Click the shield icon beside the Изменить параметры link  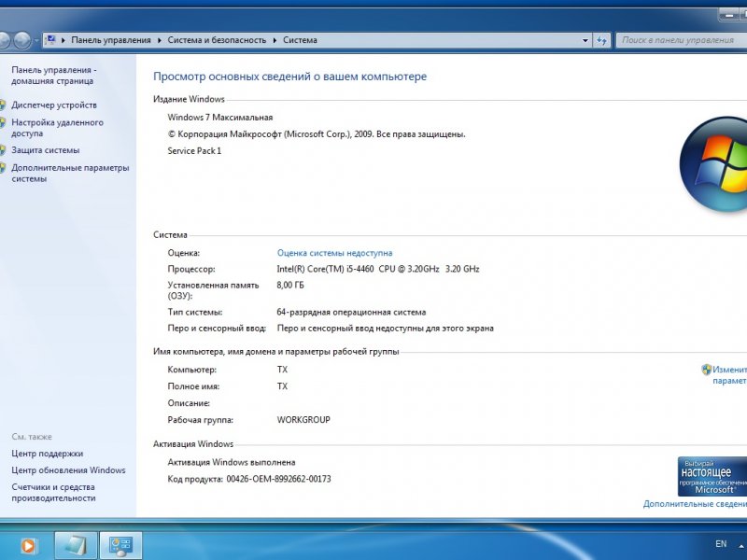click(706, 370)
